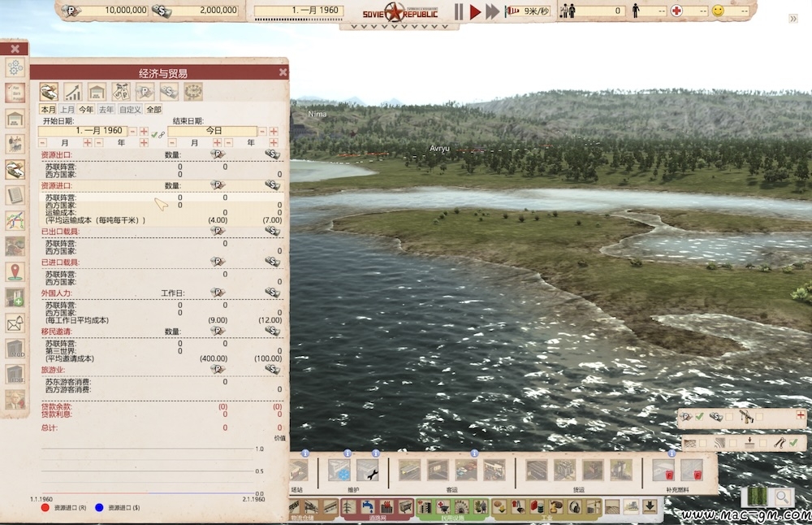Screen dimensions: 812x525
Task: Decrease start date year with minus
Action: pyautogui.click(x=98, y=142)
